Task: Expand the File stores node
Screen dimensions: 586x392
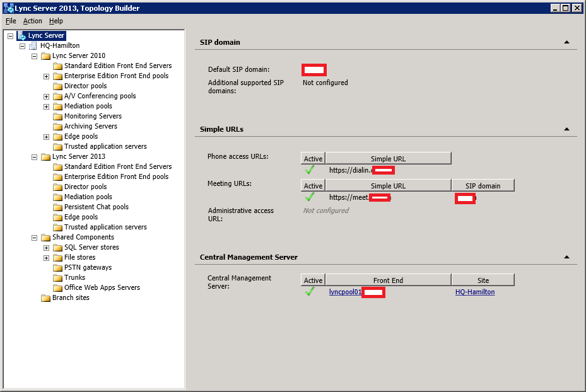Action: pos(46,258)
